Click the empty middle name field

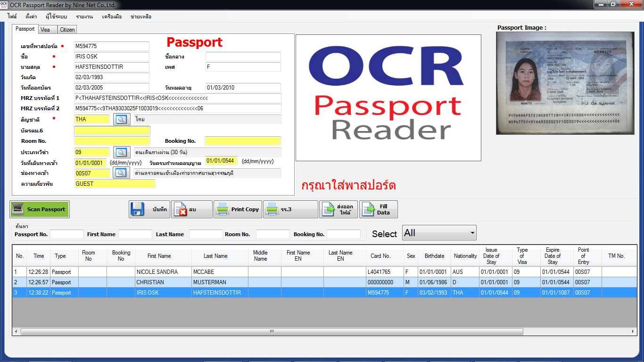tap(243, 57)
